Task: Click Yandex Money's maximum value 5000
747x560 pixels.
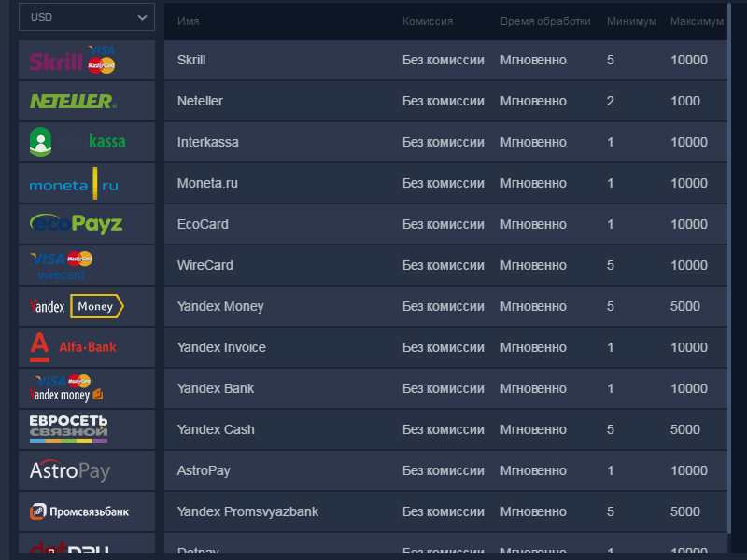Action: pos(685,306)
